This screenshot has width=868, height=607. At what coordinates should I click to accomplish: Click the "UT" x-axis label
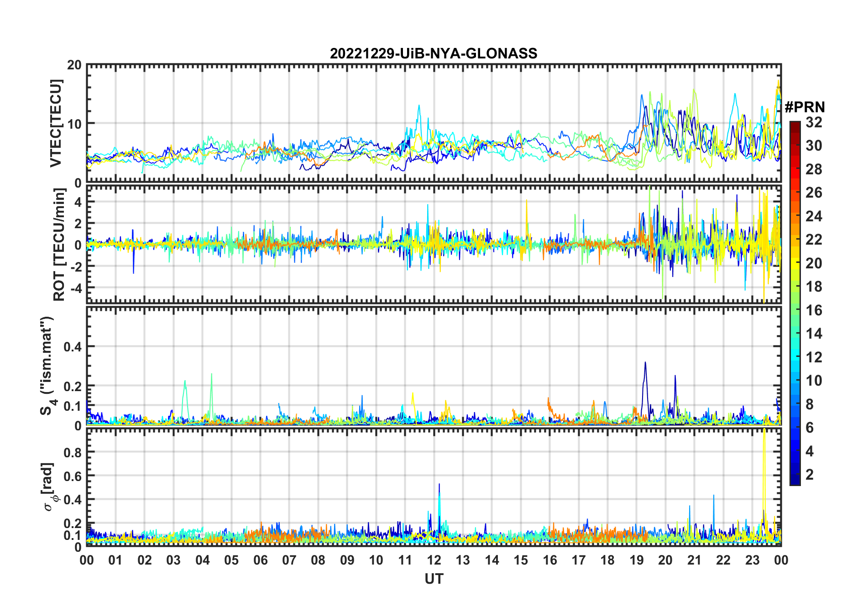434,579
